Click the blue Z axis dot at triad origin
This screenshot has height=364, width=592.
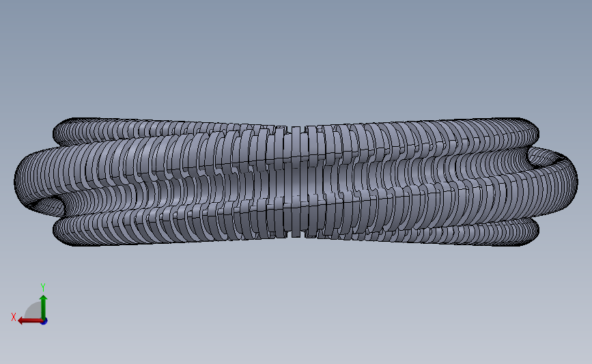tap(44, 322)
